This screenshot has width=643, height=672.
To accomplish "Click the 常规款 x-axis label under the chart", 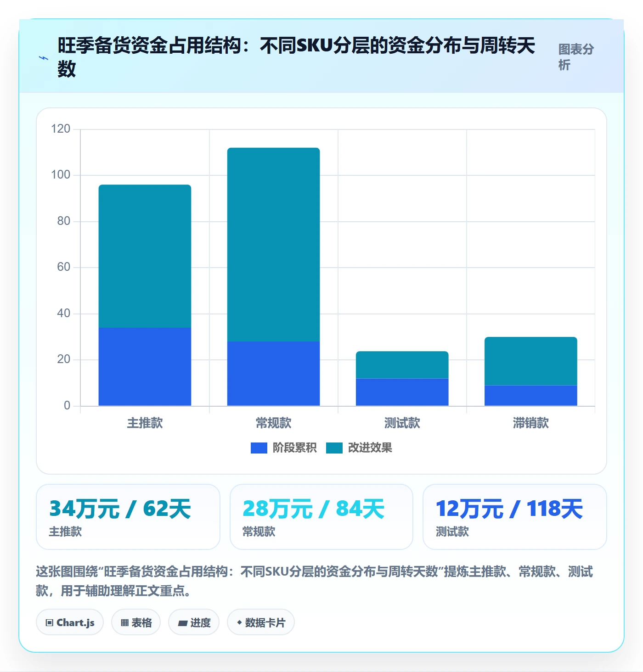I will pyautogui.click(x=273, y=423).
